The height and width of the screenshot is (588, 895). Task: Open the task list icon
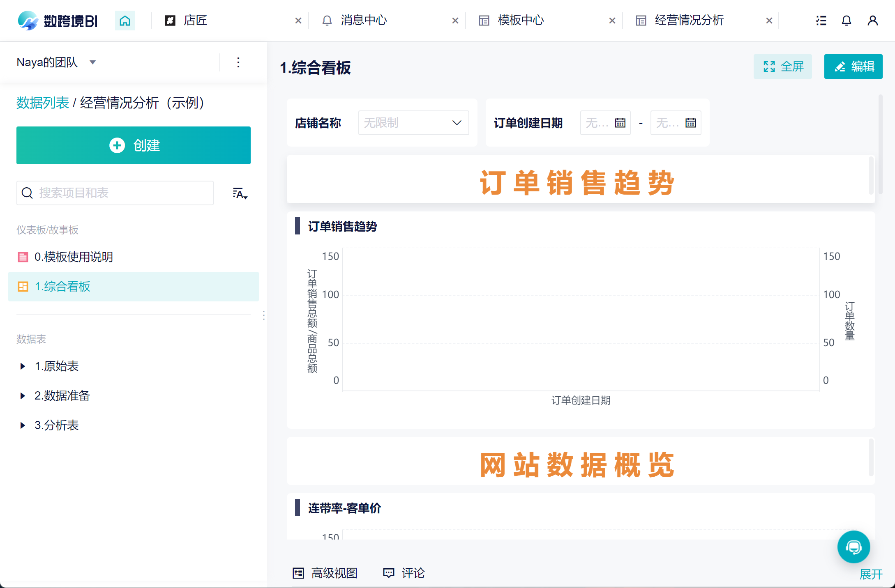pyautogui.click(x=821, y=21)
